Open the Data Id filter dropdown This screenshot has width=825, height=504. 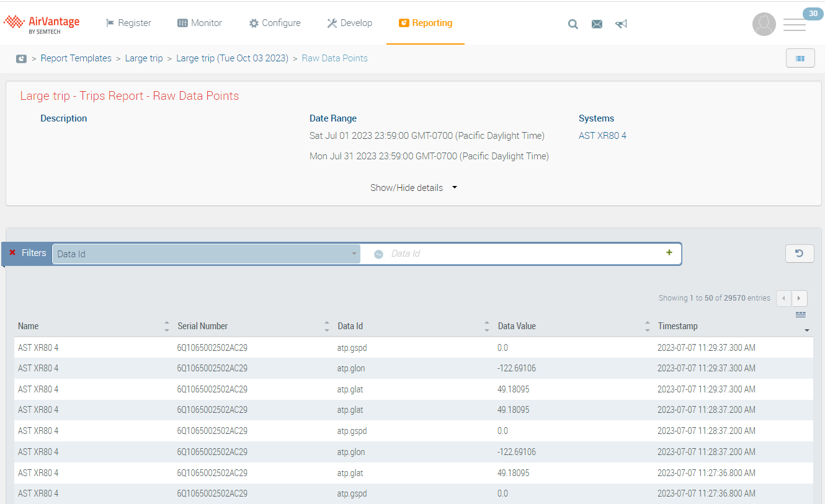(206, 254)
